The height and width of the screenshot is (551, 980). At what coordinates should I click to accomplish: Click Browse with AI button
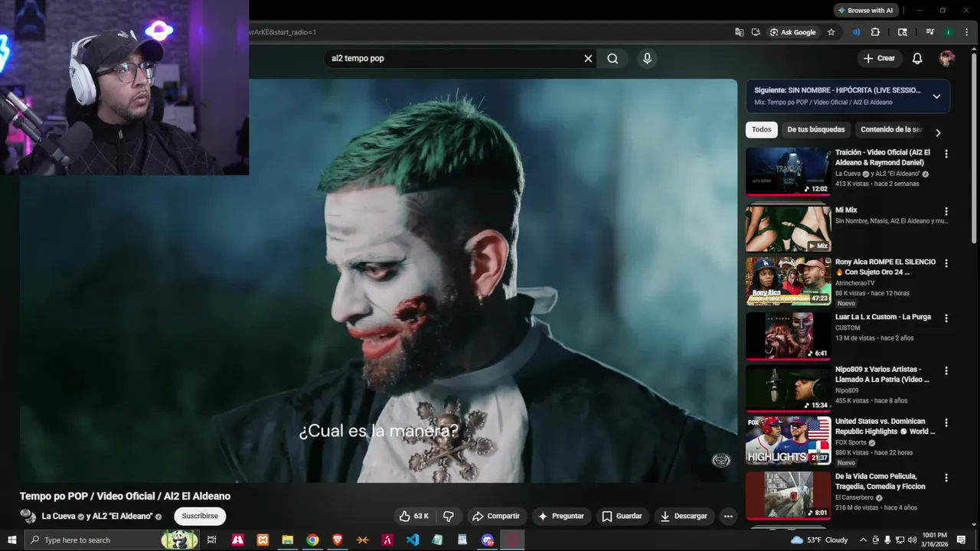tap(865, 10)
